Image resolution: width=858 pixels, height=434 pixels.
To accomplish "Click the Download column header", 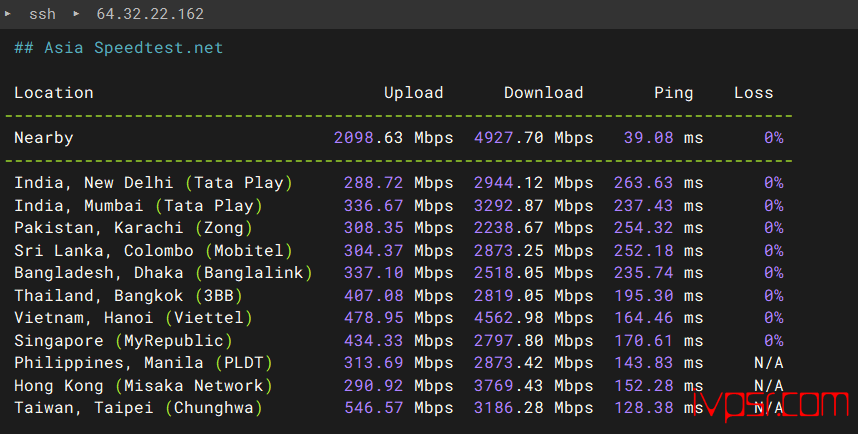I will click(543, 92).
